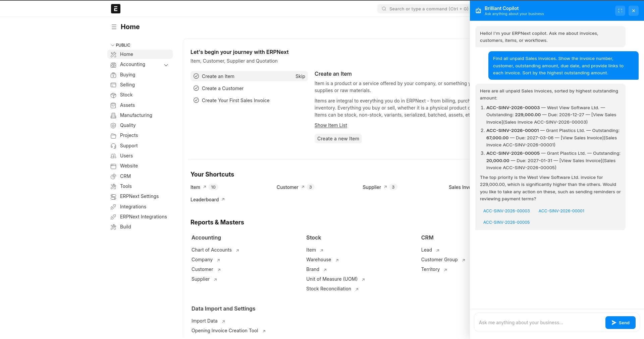The height and width of the screenshot is (339, 644).
Task: Click the Home sidebar icon
Action: pos(113,54)
